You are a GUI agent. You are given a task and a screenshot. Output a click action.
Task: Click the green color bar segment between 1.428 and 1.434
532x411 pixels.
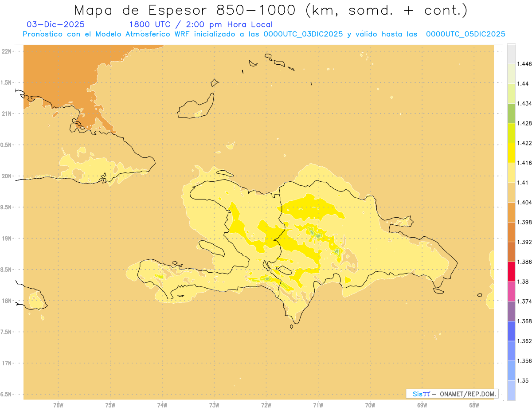(x=511, y=113)
